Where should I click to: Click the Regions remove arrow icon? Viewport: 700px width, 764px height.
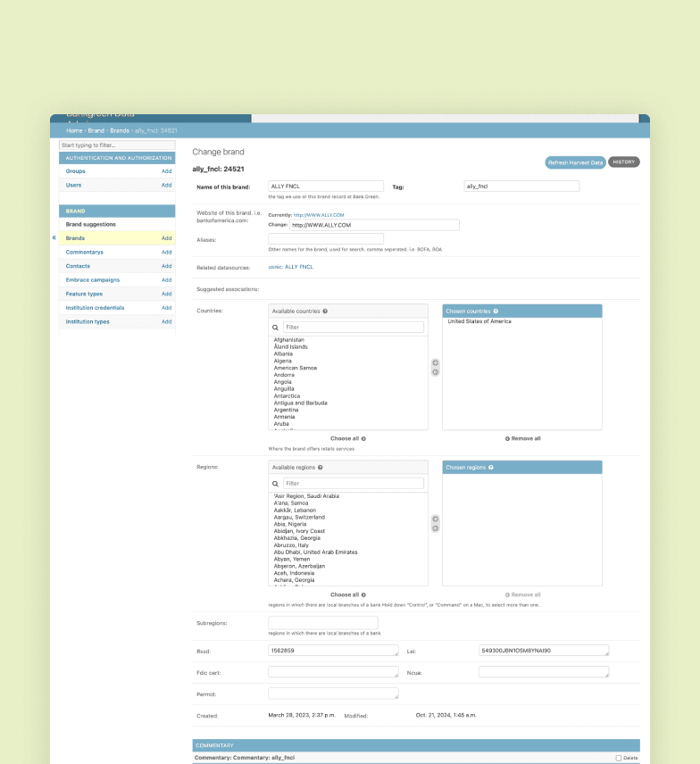coord(436,528)
